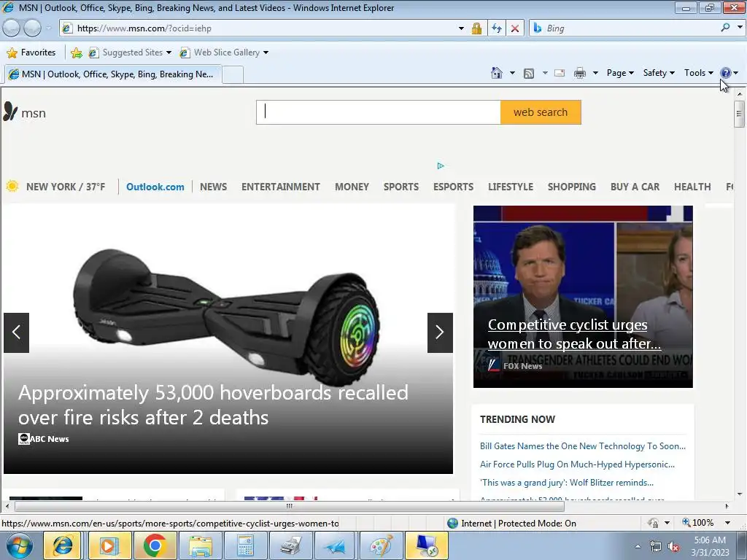Click the zoom magnifier in status bar

686,522
